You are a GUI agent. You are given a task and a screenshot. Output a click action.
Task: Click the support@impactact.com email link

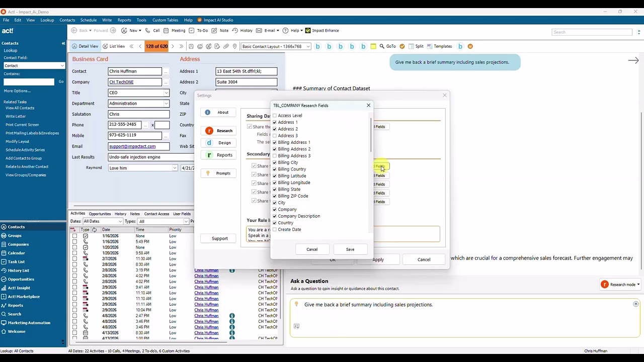[x=132, y=146]
